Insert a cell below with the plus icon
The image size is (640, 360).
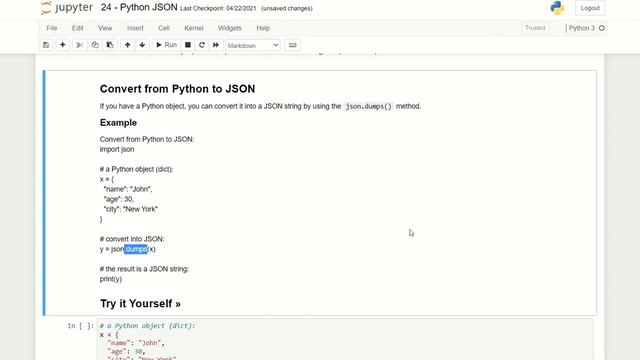pos(62,45)
